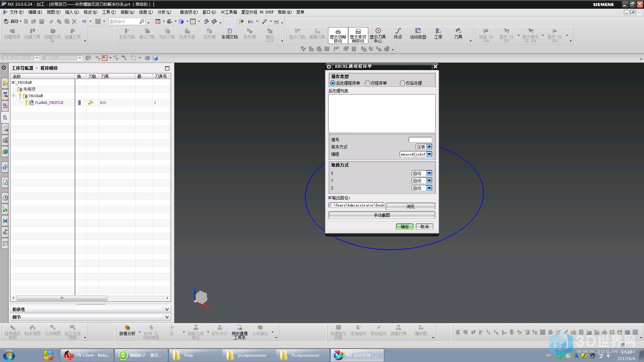Open the 装夹方式 dropdown
This screenshot has width=644, height=362.
(429, 147)
